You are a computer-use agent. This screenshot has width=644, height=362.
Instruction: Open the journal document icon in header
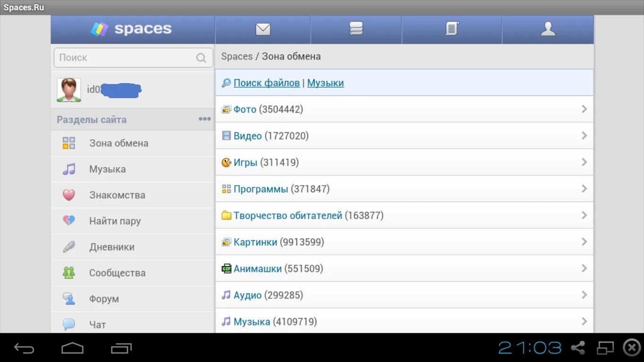click(452, 29)
